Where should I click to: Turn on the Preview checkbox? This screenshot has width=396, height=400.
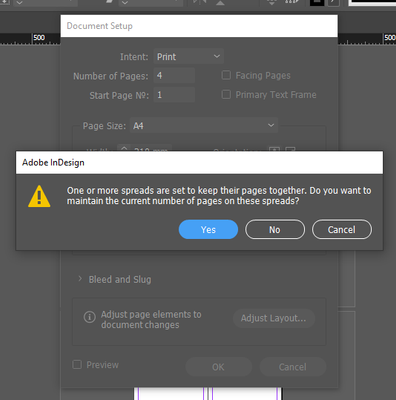click(77, 364)
